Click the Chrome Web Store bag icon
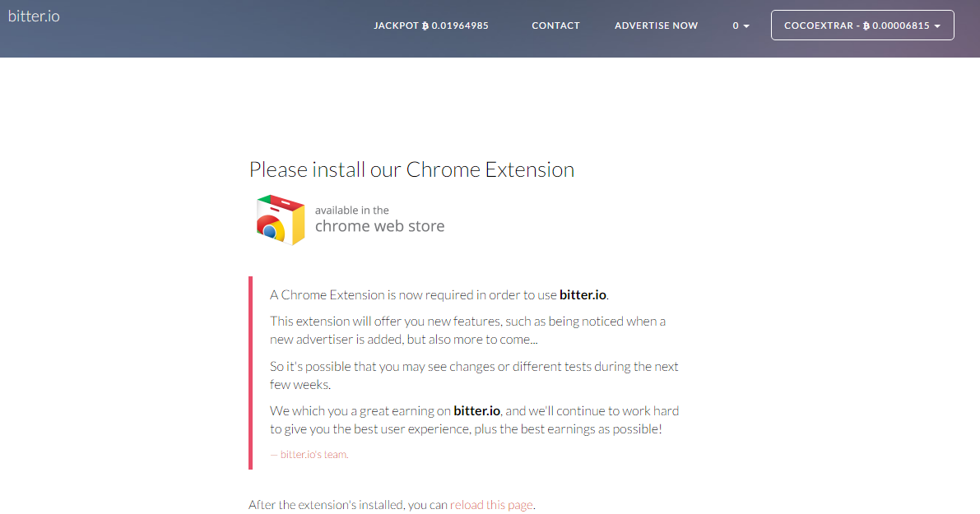This screenshot has height=514, width=980. point(280,220)
